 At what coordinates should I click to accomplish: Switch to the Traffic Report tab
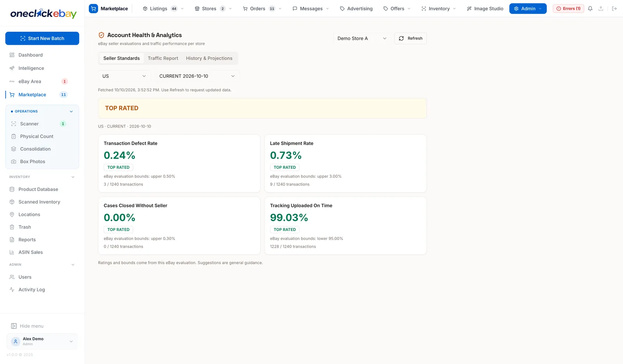(x=163, y=58)
